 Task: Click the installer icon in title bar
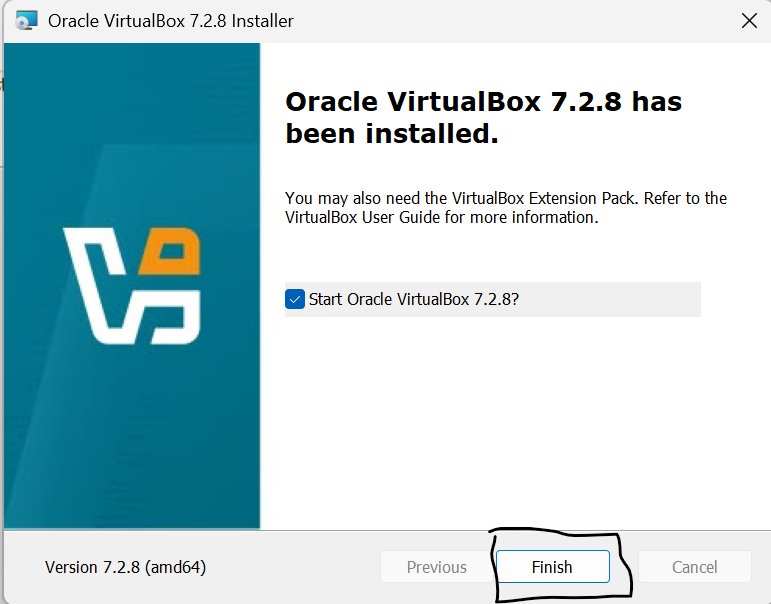(x=26, y=21)
